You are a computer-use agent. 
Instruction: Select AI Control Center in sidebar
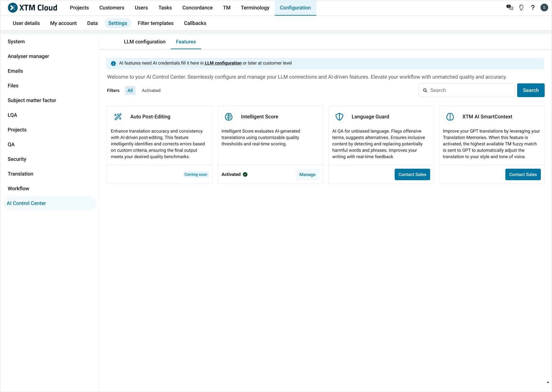tap(27, 203)
